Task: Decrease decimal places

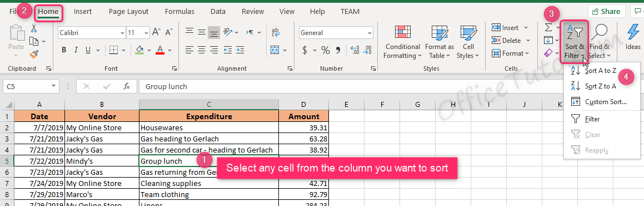Action: point(368,50)
